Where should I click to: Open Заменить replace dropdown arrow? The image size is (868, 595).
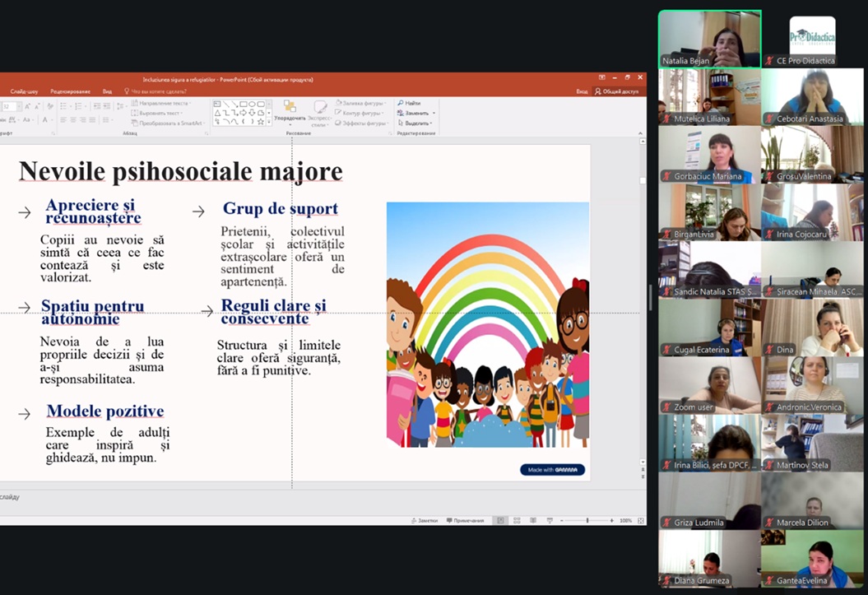pos(434,113)
